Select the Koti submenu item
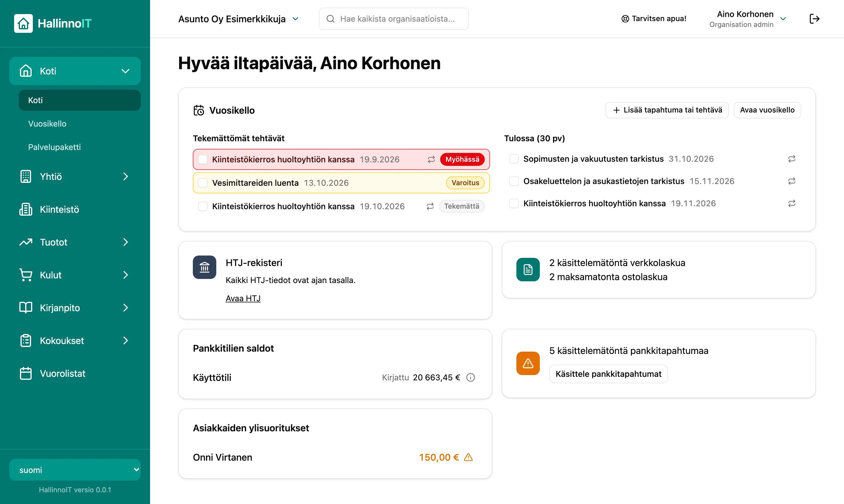Viewport: 844px width, 504px height. pyautogui.click(x=79, y=100)
